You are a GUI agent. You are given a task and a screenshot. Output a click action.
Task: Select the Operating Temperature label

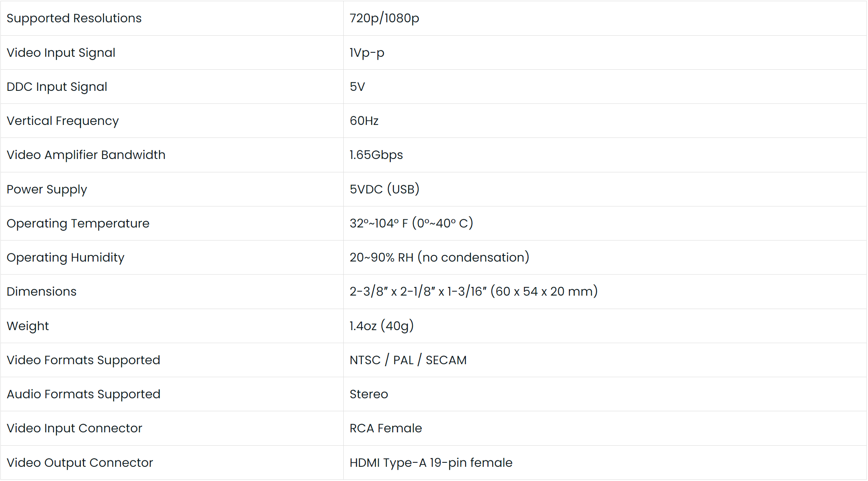(x=78, y=223)
